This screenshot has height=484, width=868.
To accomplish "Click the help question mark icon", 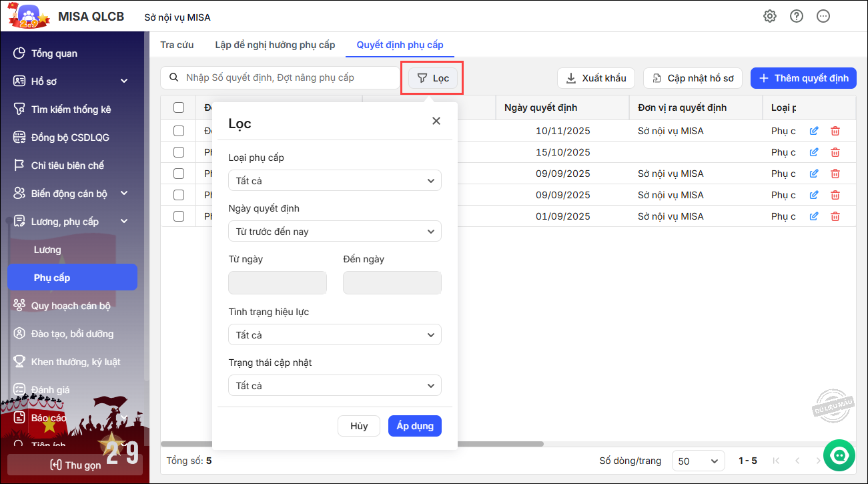I will 797,16.
